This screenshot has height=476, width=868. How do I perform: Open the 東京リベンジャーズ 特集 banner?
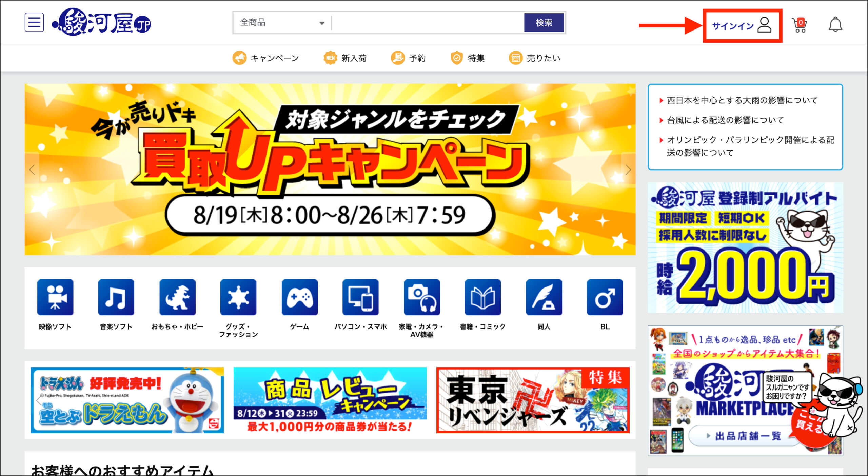[533, 400]
